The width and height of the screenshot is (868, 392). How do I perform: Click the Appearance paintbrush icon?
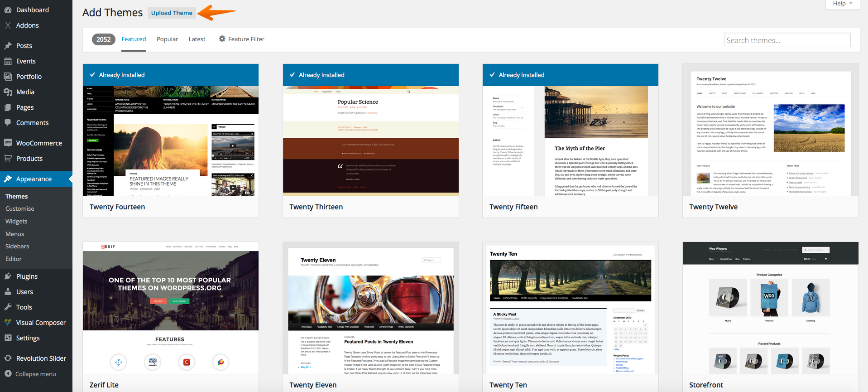[8, 179]
